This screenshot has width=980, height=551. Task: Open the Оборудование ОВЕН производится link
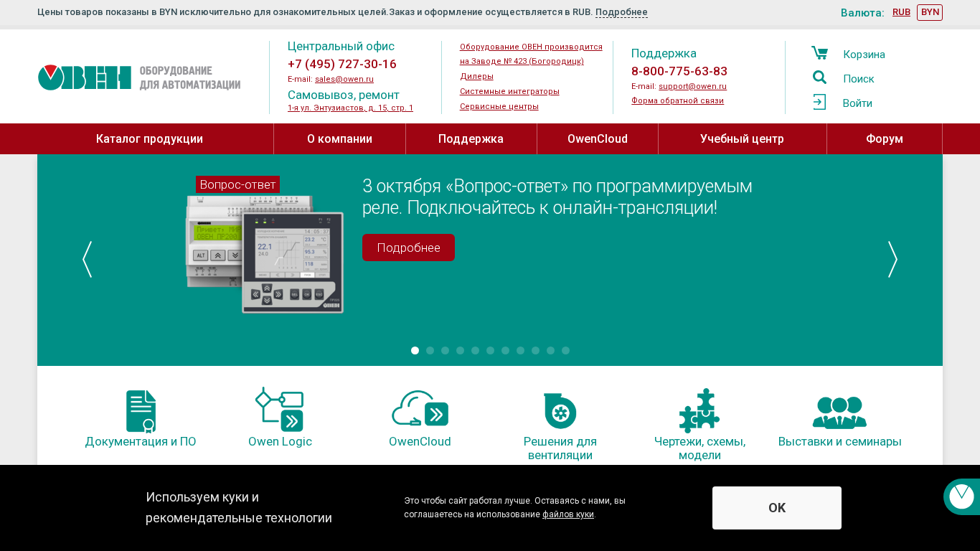[x=531, y=54]
